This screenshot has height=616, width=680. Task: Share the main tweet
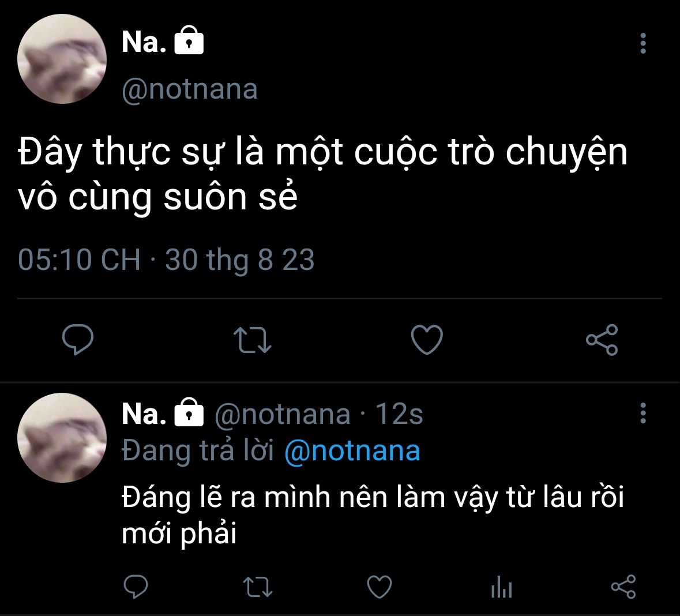(x=602, y=339)
